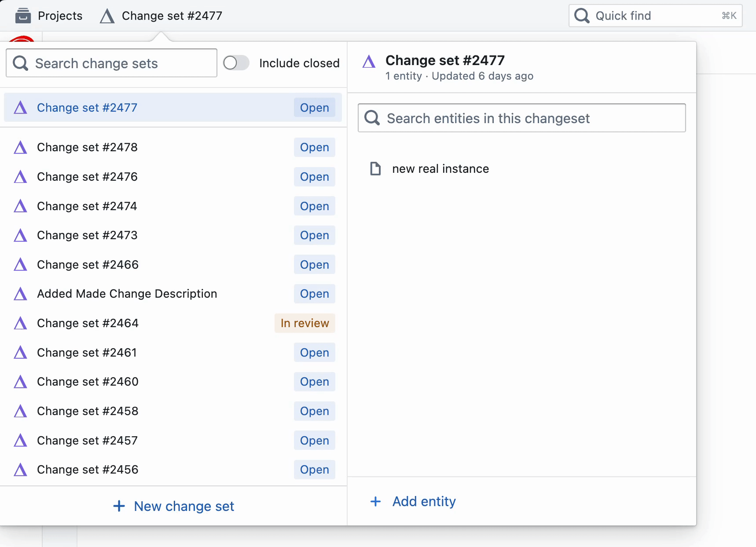Click the document icon next to new real instance
This screenshot has width=756, height=547.
click(x=375, y=168)
